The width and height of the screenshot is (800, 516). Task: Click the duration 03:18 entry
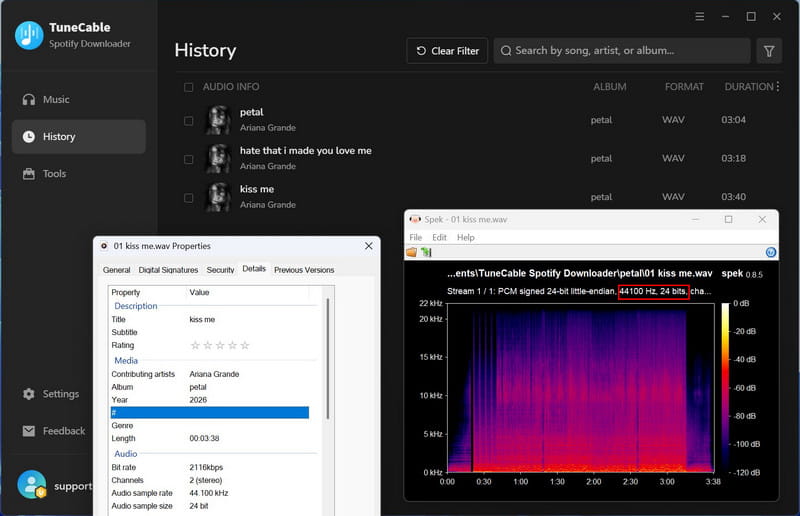click(733, 158)
